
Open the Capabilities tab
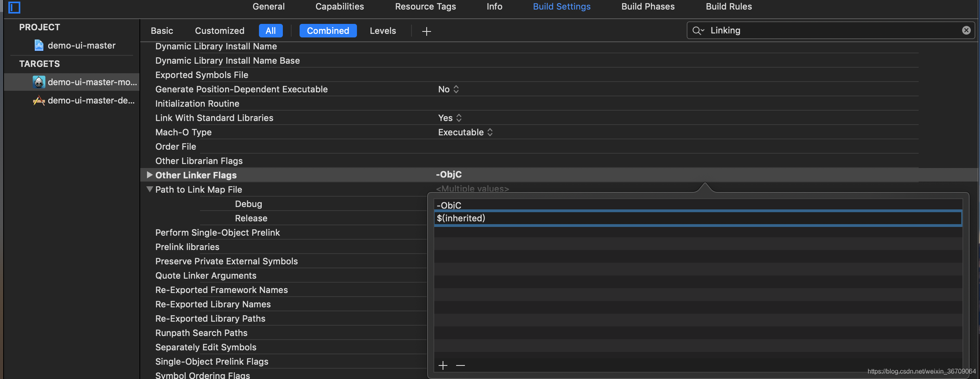(x=340, y=6)
